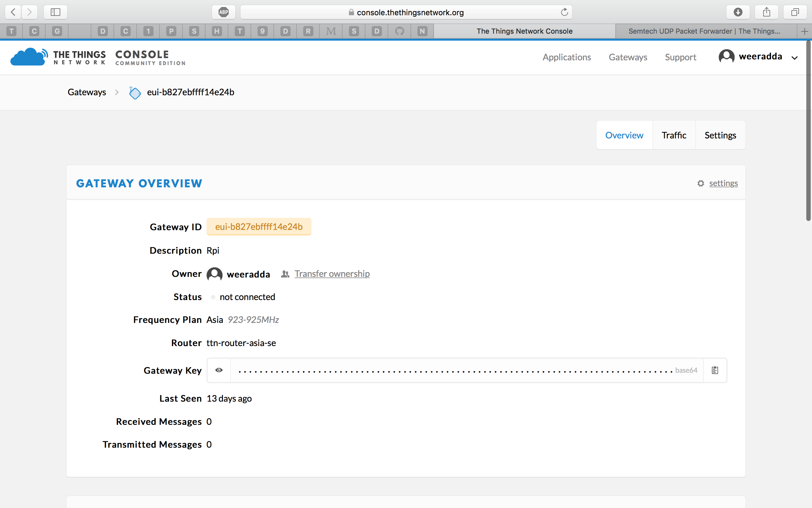
Task: Reload the page using the refresh icon
Action: click(564, 12)
